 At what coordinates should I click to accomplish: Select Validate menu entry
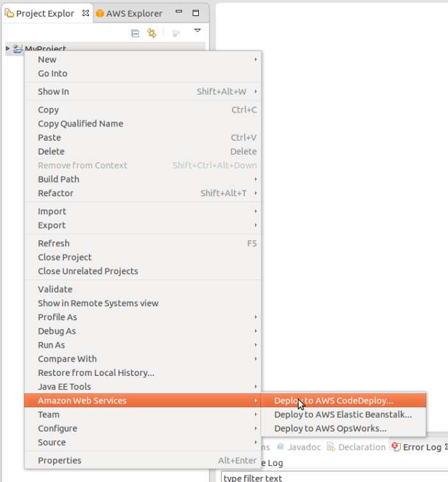click(x=143, y=289)
